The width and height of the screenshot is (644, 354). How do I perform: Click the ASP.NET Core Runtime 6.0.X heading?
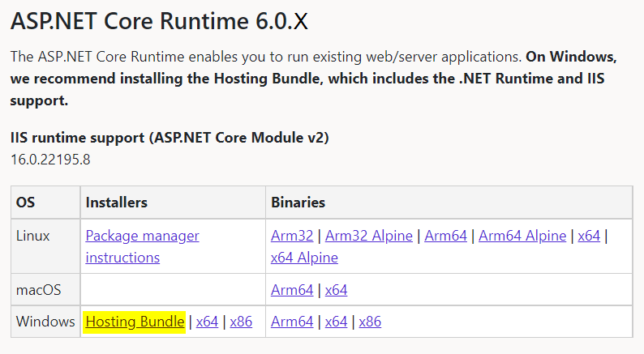pyautogui.click(x=159, y=21)
